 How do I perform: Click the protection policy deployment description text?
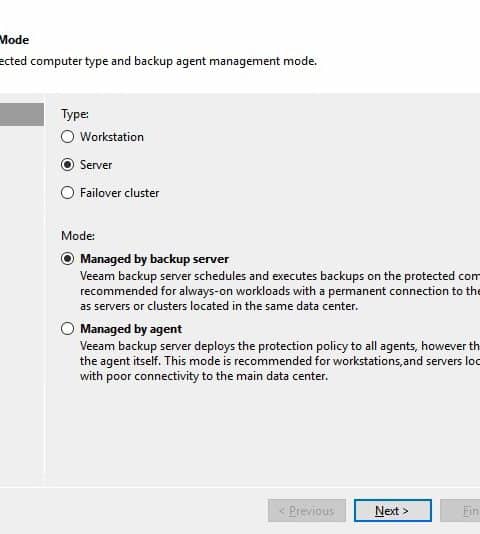pyautogui.click(x=280, y=361)
